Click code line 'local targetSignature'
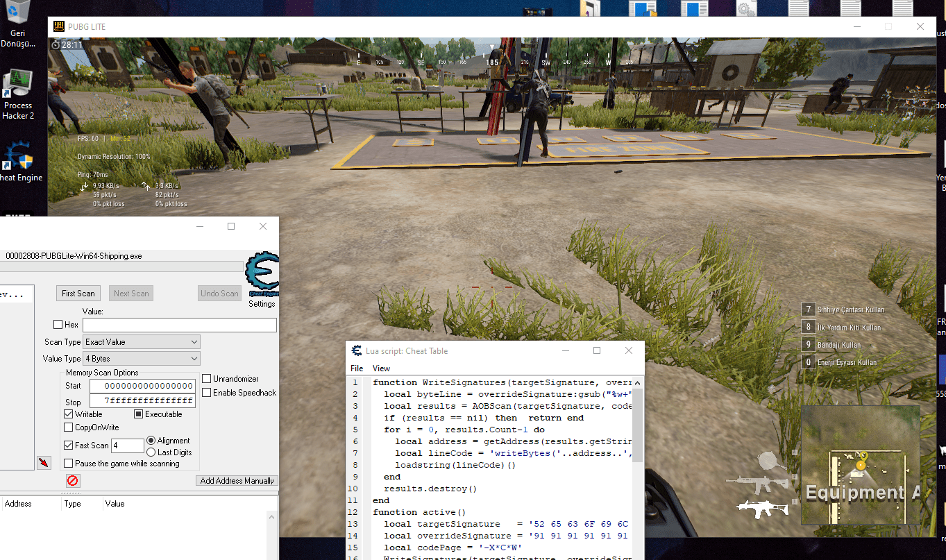This screenshot has height=560, width=946. click(507, 524)
